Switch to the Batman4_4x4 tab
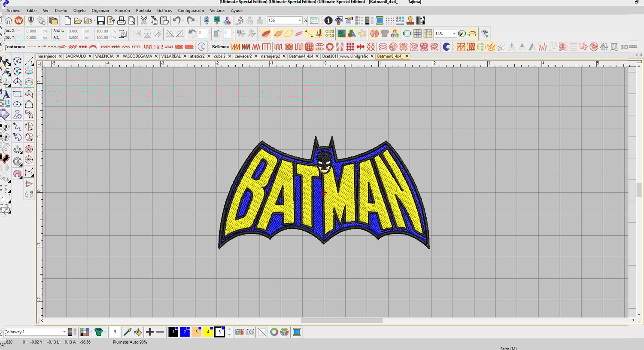This screenshot has height=350, width=644. tap(301, 56)
